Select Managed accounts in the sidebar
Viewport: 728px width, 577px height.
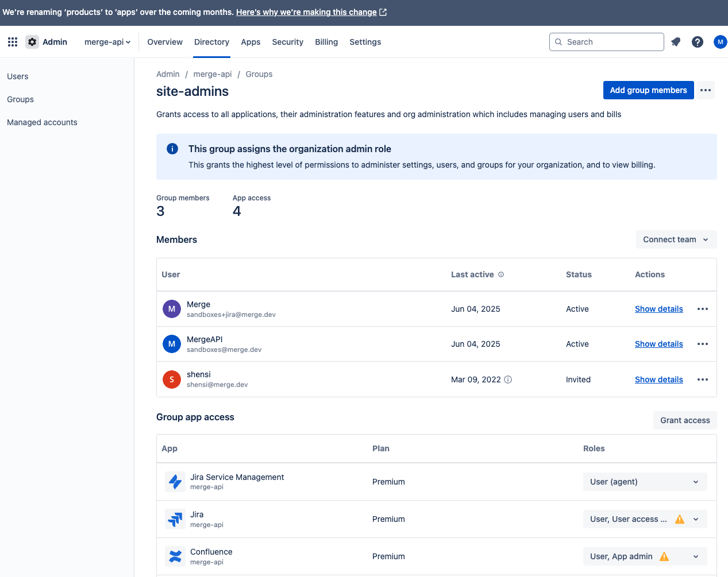(x=42, y=122)
